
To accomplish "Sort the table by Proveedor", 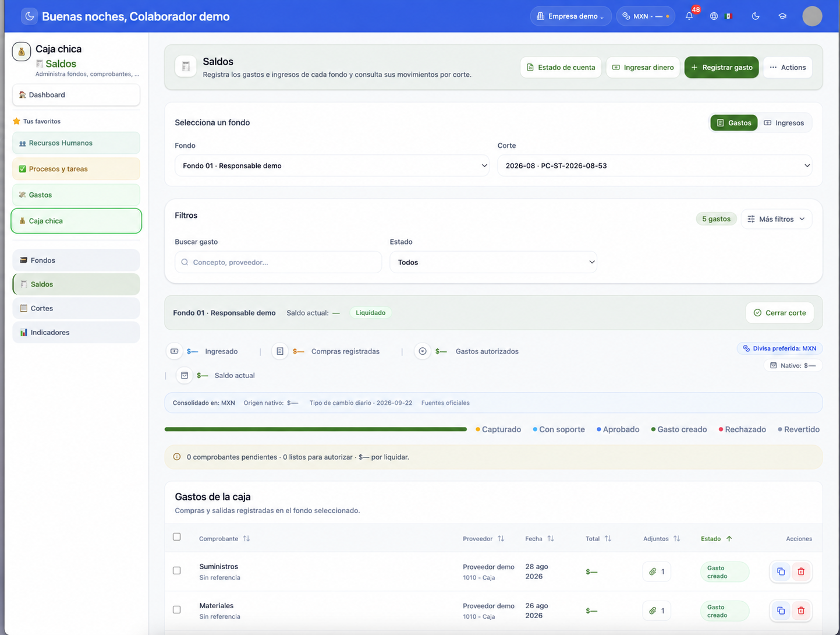I will (483, 539).
